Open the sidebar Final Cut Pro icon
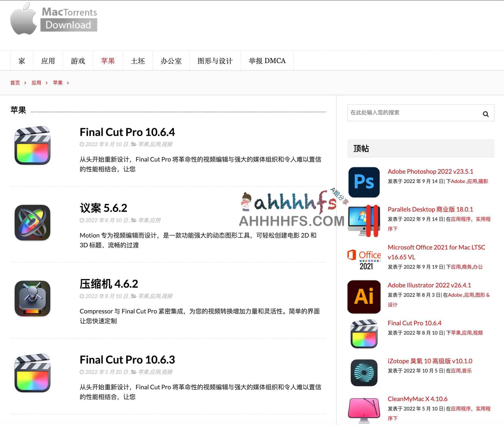 click(364, 334)
